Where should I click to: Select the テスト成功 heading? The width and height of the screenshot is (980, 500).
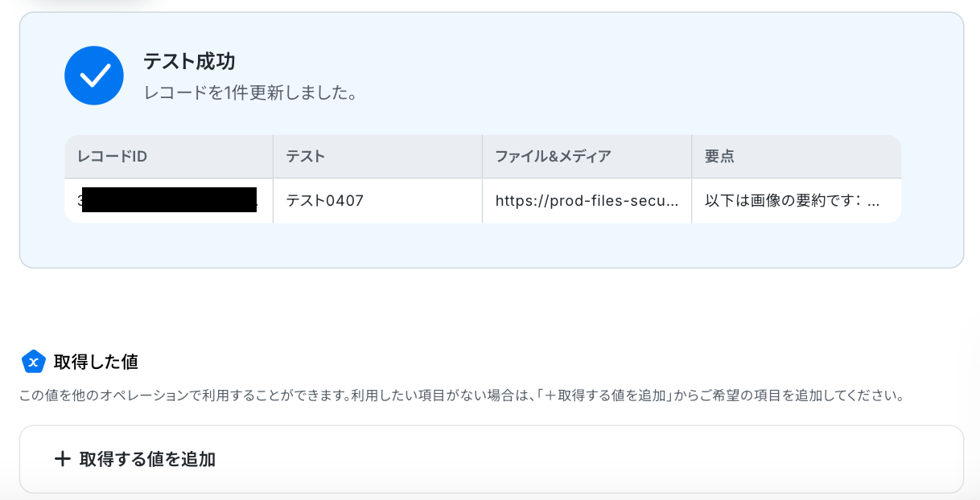[x=189, y=61]
